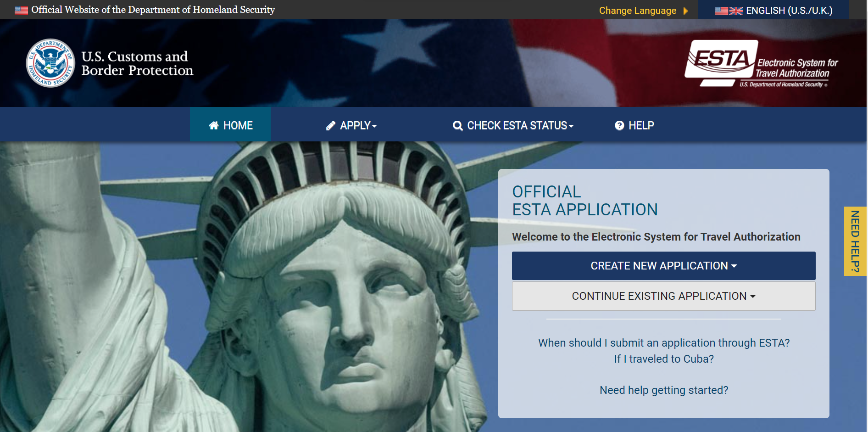Click the U.S./U.K. flags icon
The height and width of the screenshot is (432, 868).
tap(729, 11)
